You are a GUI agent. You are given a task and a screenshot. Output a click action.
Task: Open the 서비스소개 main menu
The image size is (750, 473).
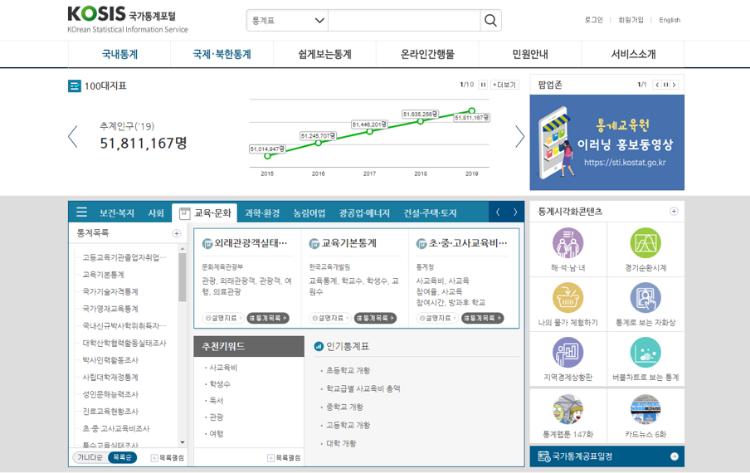[x=633, y=54]
